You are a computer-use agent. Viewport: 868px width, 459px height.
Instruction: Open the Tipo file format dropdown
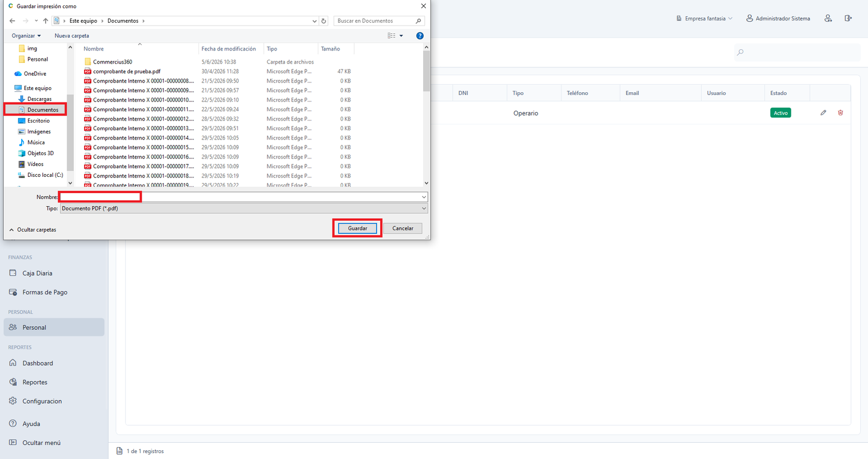click(244, 208)
